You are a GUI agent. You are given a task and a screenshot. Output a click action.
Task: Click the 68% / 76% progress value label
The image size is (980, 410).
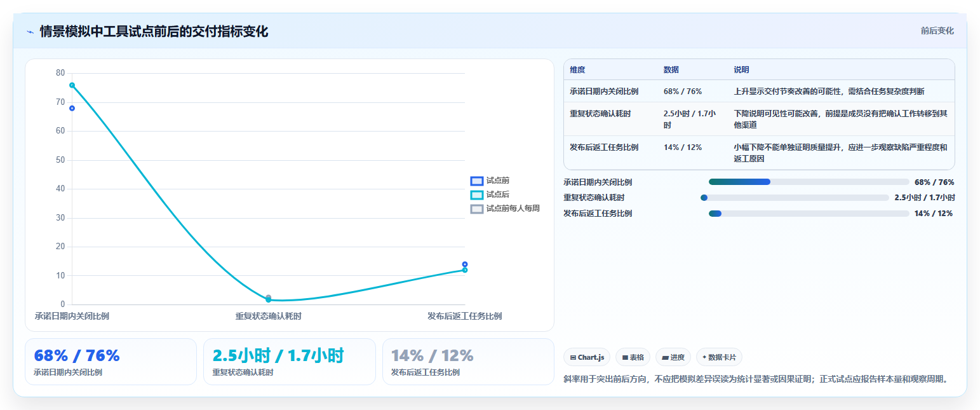[934, 182]
